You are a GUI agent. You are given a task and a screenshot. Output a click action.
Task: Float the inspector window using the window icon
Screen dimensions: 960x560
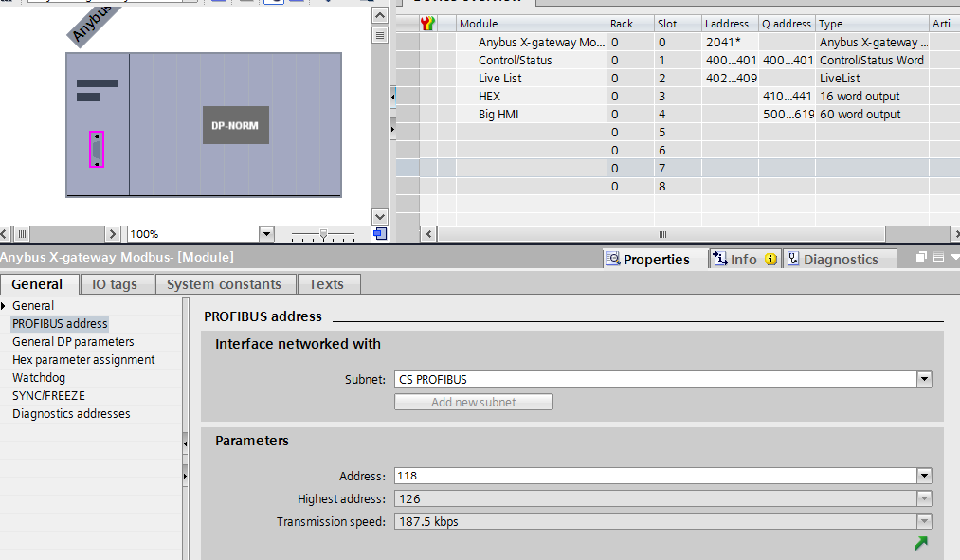921,257
